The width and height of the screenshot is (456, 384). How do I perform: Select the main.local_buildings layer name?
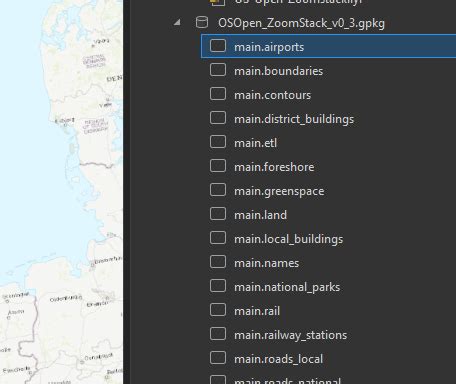[x=288, y=239]
